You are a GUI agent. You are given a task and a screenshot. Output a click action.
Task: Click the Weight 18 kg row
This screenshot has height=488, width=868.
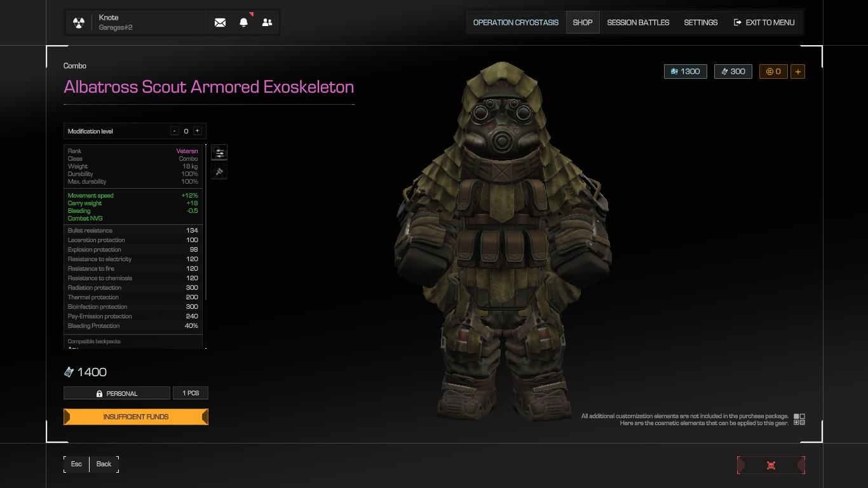click(x=133, y=166)
